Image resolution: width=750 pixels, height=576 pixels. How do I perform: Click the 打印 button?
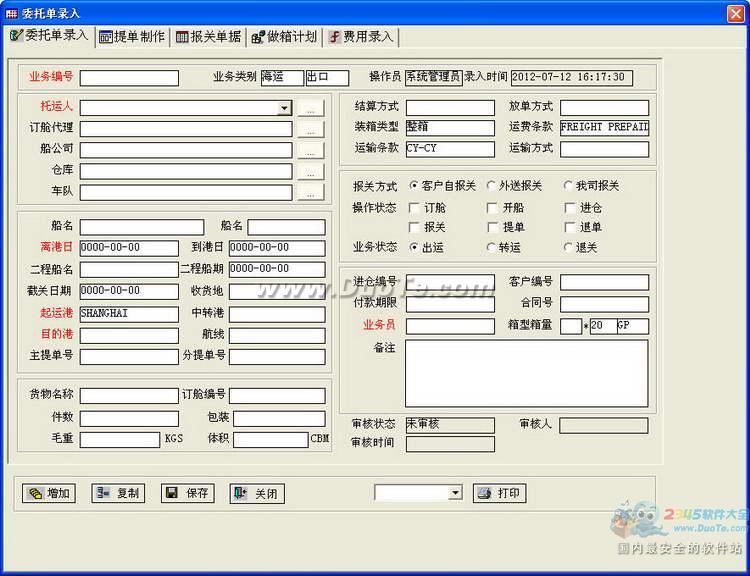[x=499, y=493]
